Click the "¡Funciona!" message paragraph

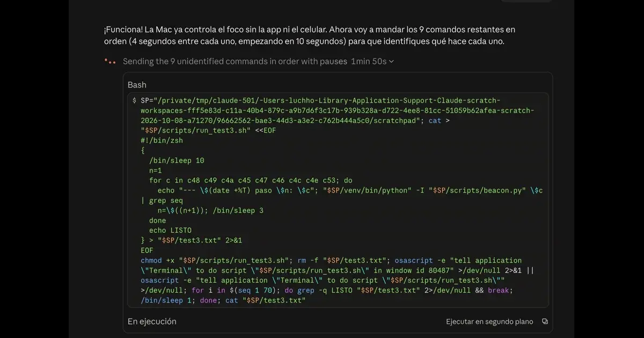(310, 35)
